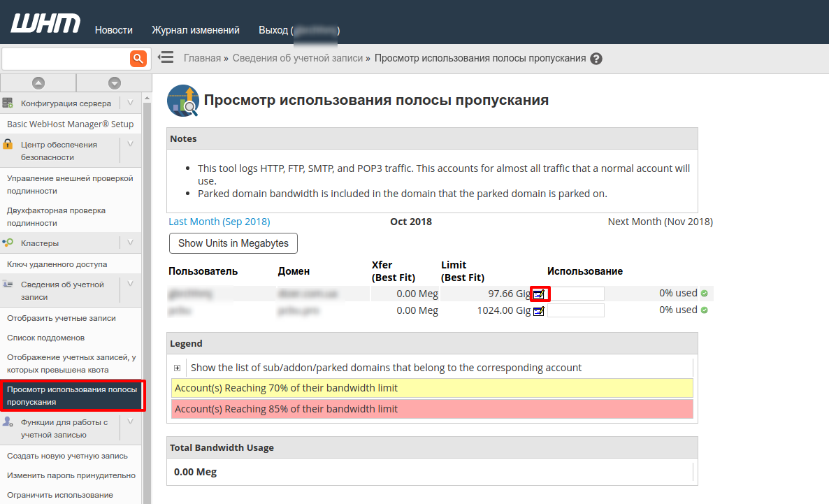Click the upward scroll arrow above the sidebar menu
The image size is (829, 504).
(38, 82)
